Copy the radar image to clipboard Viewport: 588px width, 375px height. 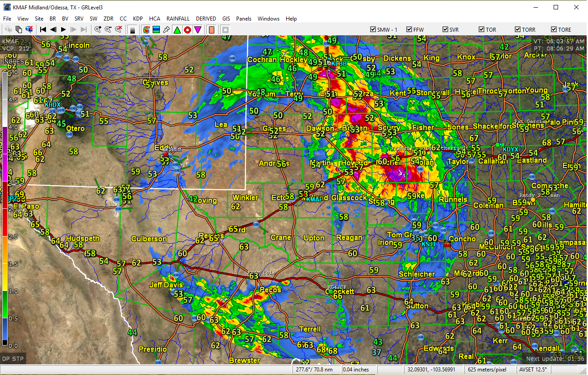click(19, 29)
